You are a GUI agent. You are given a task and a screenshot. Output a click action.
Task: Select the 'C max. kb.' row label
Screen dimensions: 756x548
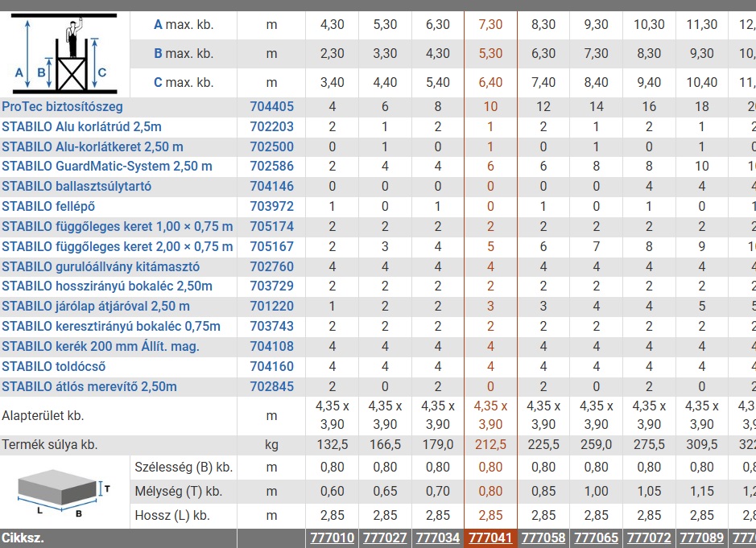point(184,82)
